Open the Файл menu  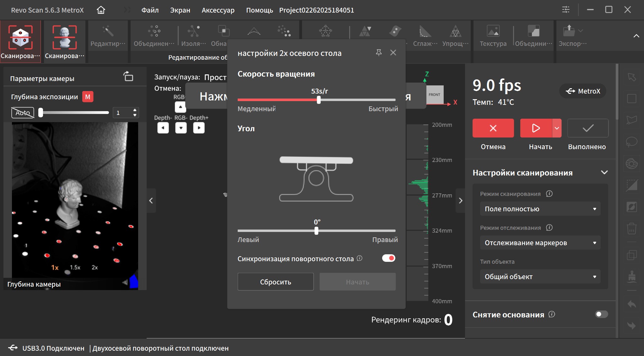coord(150,10)
